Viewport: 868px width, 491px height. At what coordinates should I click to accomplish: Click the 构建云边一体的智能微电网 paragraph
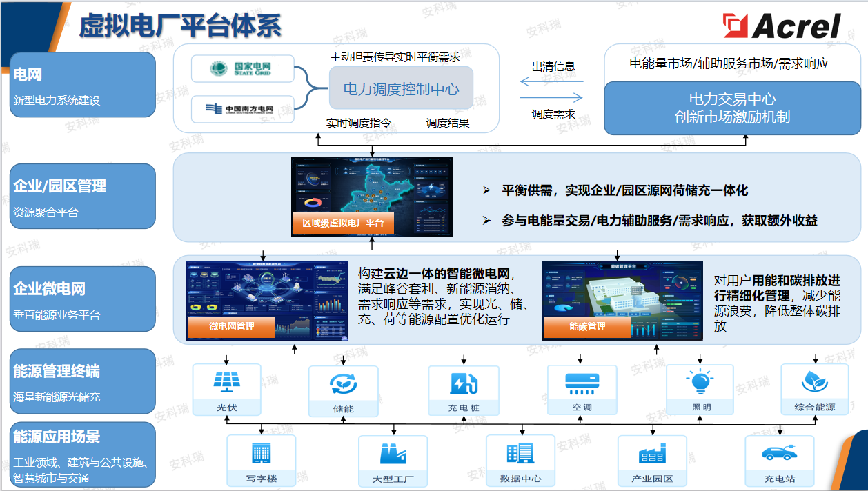[x=444, y=296]
